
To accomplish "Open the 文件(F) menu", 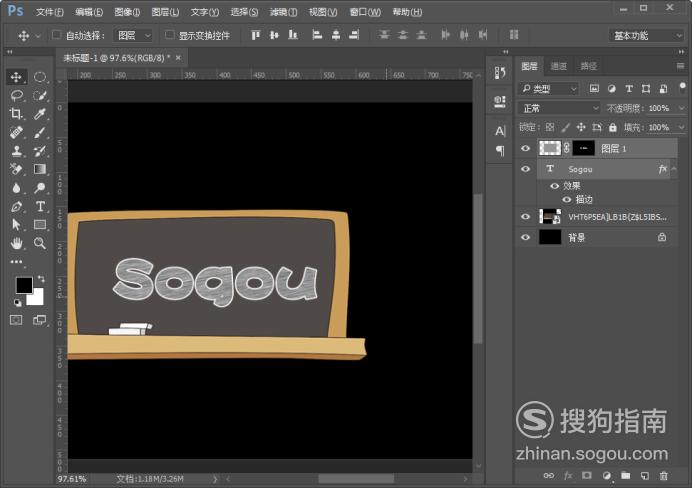I will pyautogui.click(x=49, y=12).
